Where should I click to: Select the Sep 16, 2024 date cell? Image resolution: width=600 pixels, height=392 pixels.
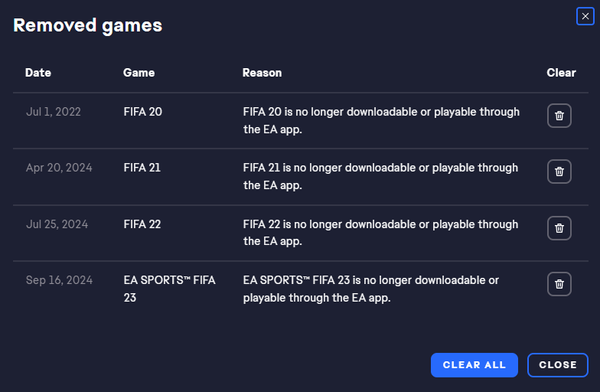59,280
